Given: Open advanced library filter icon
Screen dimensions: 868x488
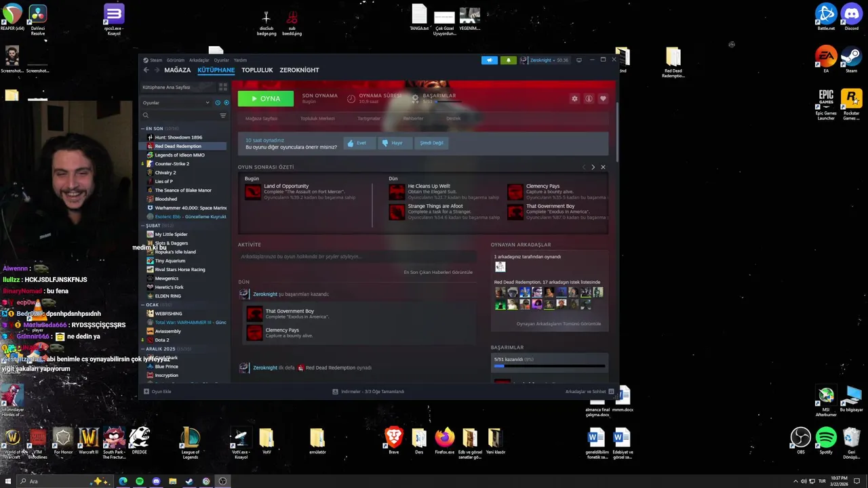Looking at the screenshot, I should 222,115.
